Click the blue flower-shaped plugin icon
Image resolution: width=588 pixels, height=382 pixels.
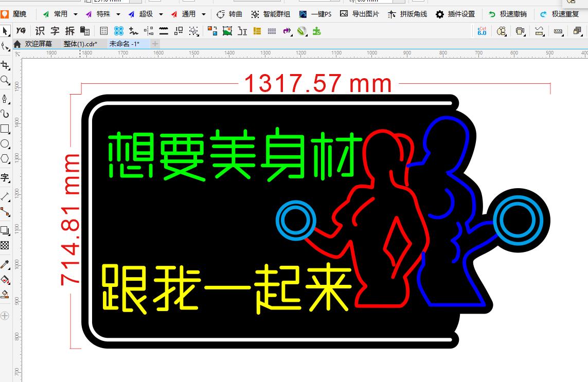click(x=118, y=31)
